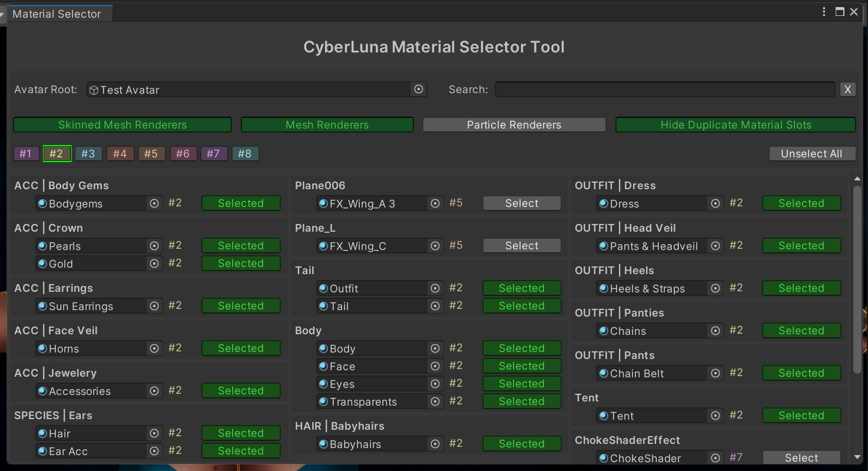Click the X button to clear search
This screenshot has width=868, height=471.
(847, 90)
